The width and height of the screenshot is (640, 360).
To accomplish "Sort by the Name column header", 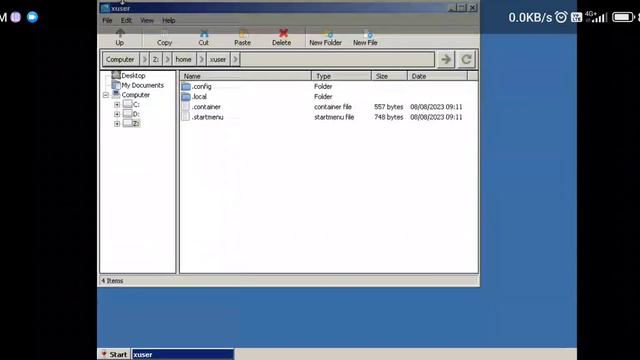I will tap(246, 76).
